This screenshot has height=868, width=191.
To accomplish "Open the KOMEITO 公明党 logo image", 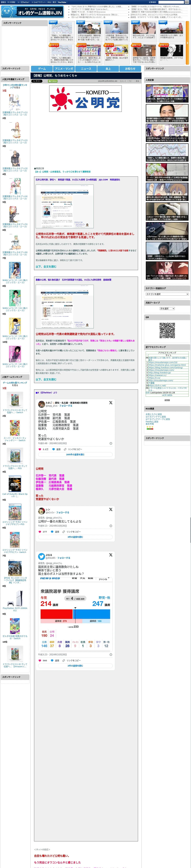I will click(85, 99).
